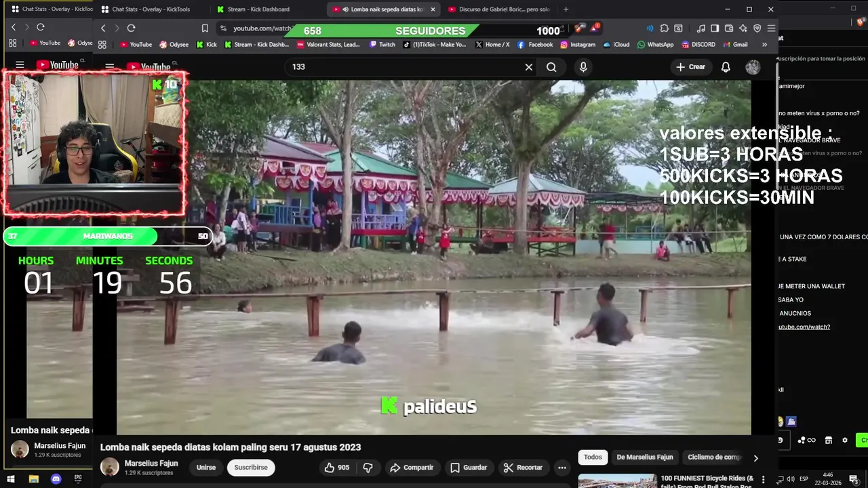Click the playing video to pause
Screen dimensions: 868x488
pos(434,258)
